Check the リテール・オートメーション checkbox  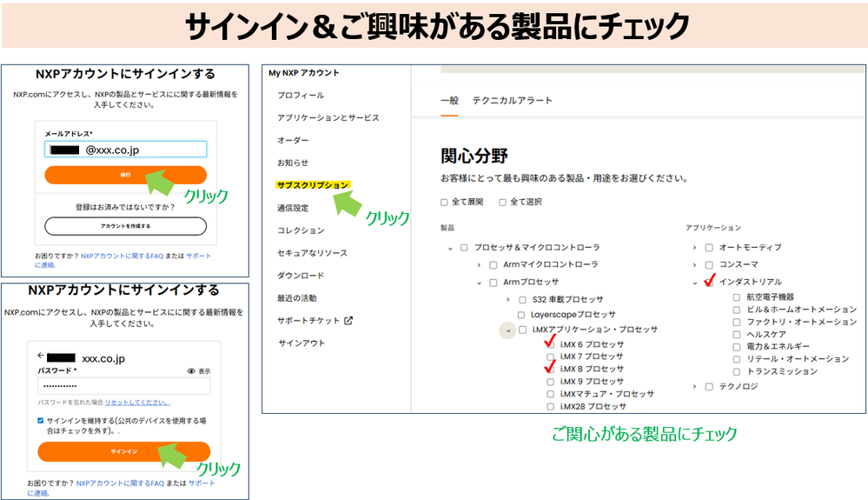coord(737,360)
